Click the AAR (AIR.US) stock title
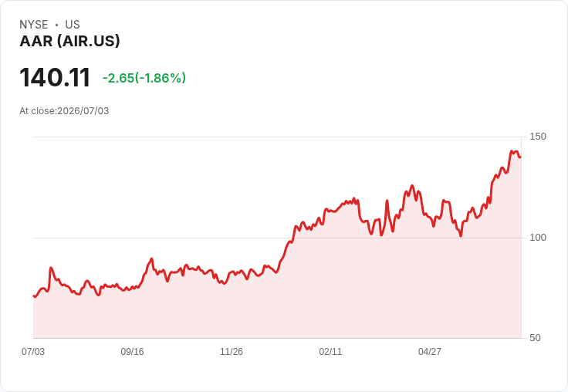Image resolution: width=568 pixels, height=392 pixels. tap(69, 41)
